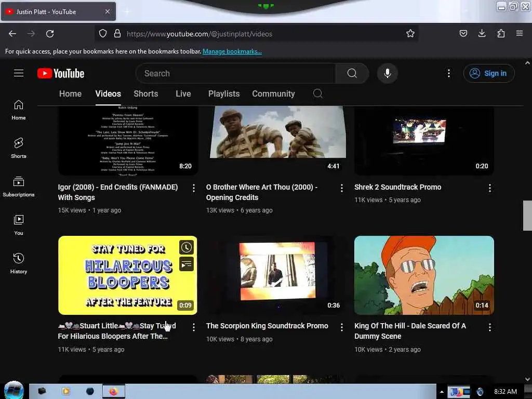Open the browser downloads panel
This screenshot has width=532, height=399.
(x=482, y=34)
